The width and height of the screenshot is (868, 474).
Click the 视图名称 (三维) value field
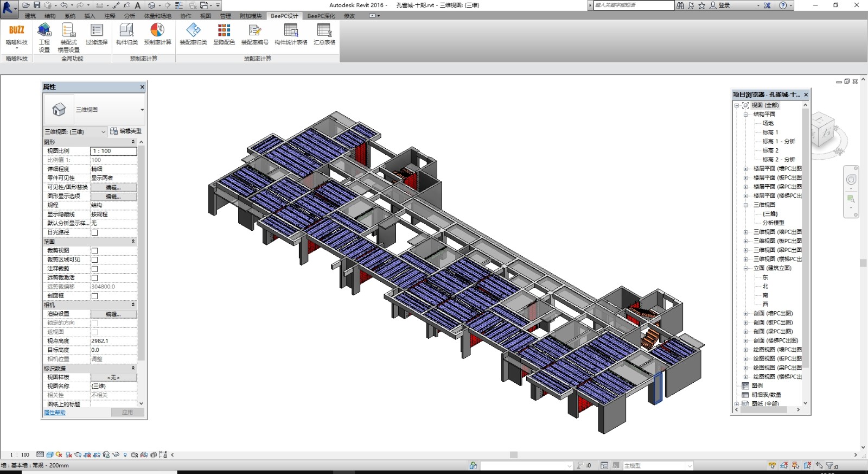pos(113,387)
